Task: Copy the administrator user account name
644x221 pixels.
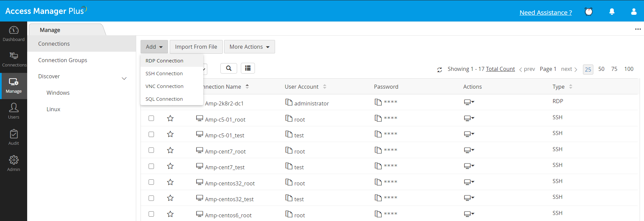Action: pyautogui.click(x=289, y=102)
